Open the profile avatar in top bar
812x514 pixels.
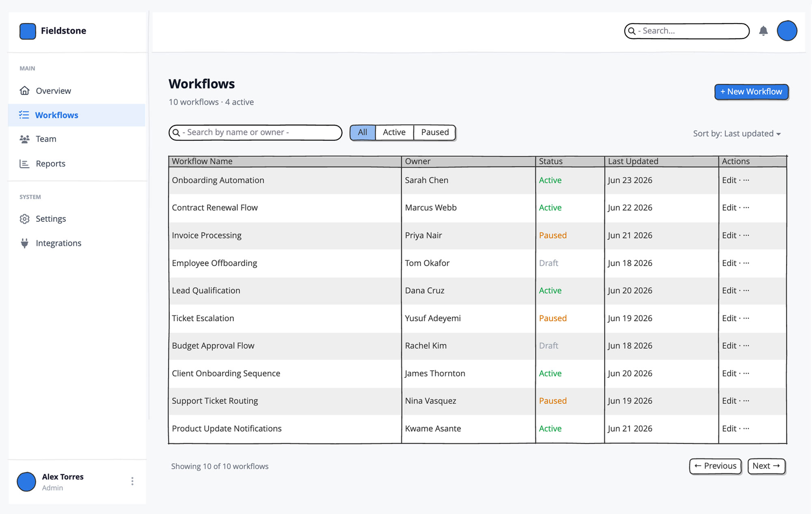tap(787, 31)
